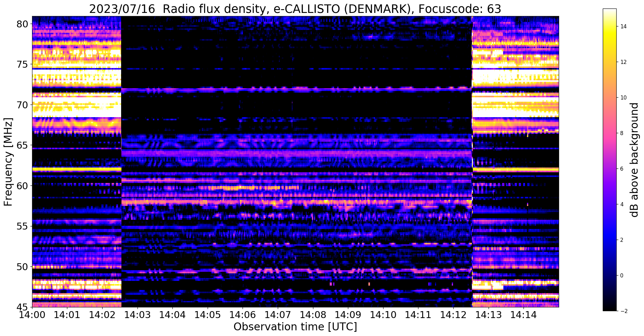Click the 14:00 time tick label

click(32, 314)
